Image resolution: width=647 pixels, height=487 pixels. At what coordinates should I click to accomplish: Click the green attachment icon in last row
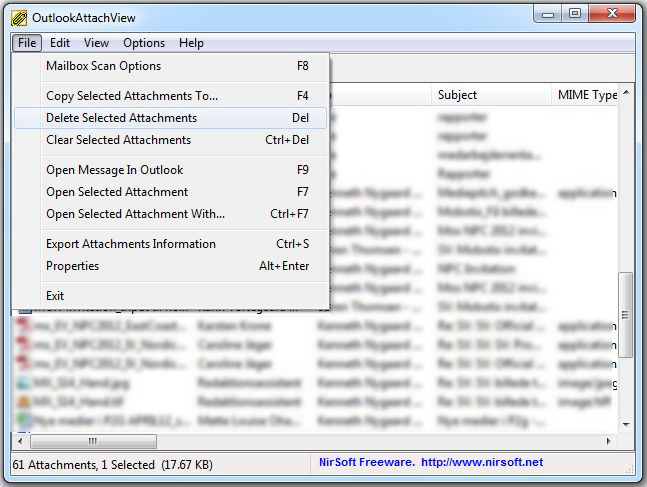pos(23,421)
